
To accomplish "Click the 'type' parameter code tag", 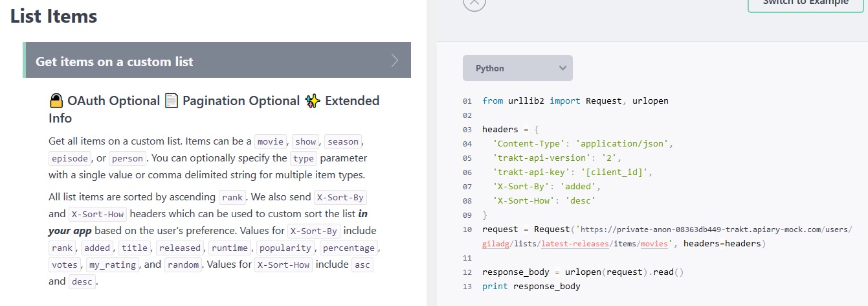I will [304, 158].
